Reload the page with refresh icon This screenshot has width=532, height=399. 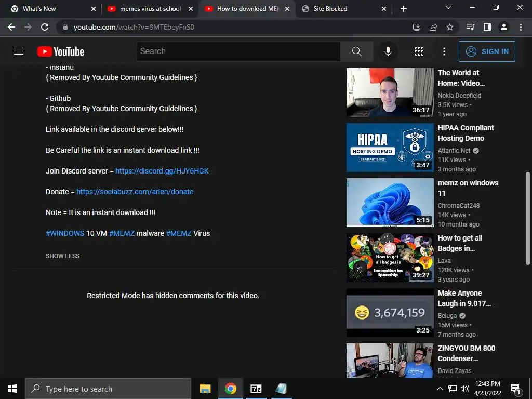tap(45, 27)
